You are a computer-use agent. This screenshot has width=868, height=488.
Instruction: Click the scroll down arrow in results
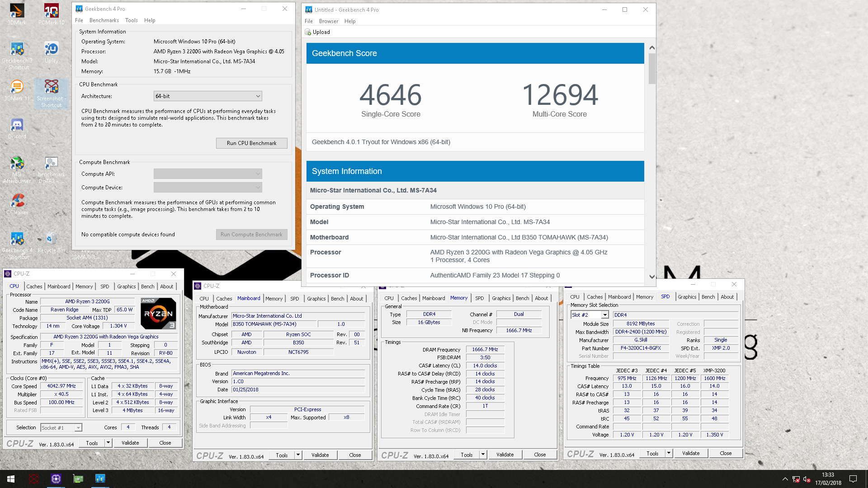651,277
